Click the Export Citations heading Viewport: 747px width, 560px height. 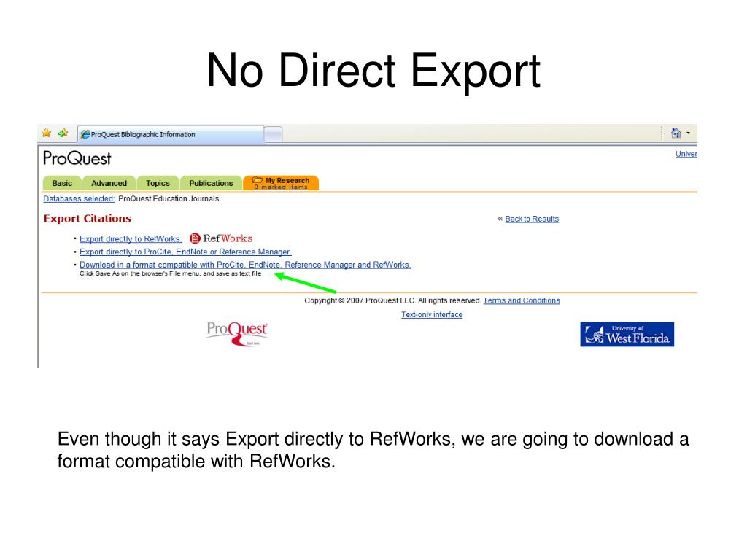tap(88, 219)
